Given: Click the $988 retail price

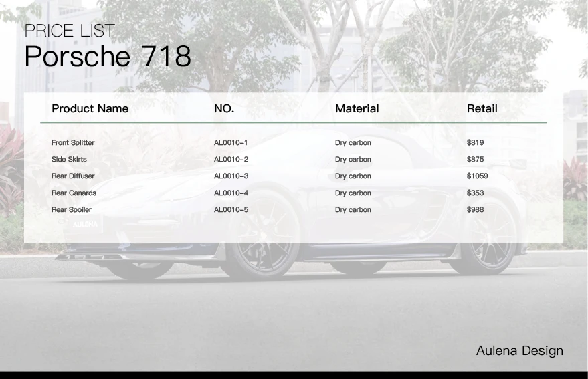Looking at the screenshot, I should point(475,210).
